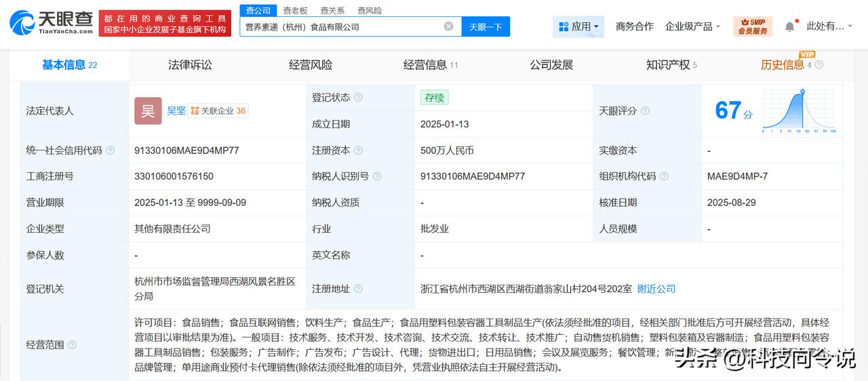Switch to the 经营信息 tab
Screen dimensions: 868x381
(431, 65)
